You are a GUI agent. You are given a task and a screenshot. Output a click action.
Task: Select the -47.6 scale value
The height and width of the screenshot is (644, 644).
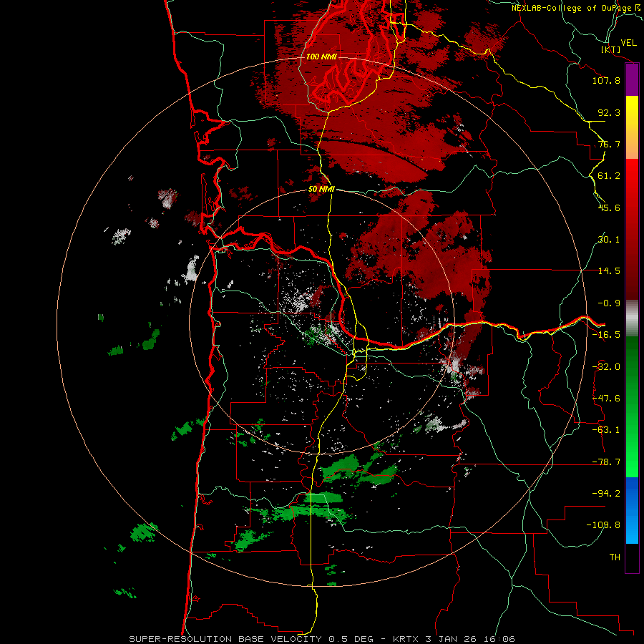pyautogui.click(x=606, y=399)
